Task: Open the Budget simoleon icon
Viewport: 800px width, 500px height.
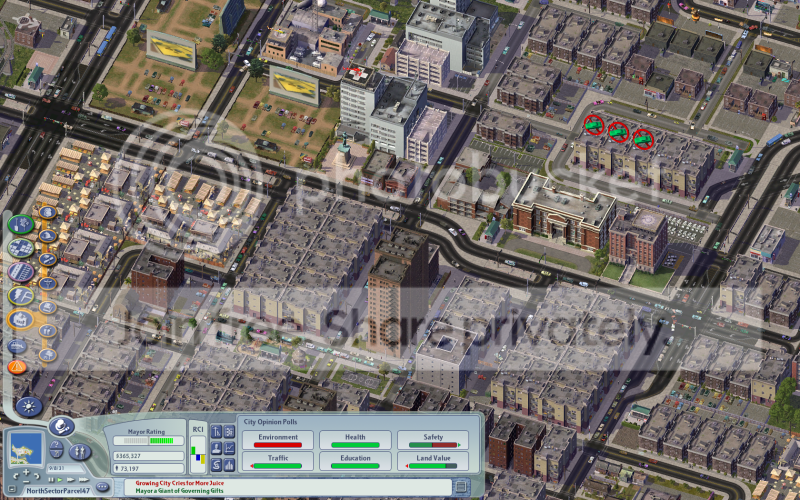Action: [x=216, y=465]
